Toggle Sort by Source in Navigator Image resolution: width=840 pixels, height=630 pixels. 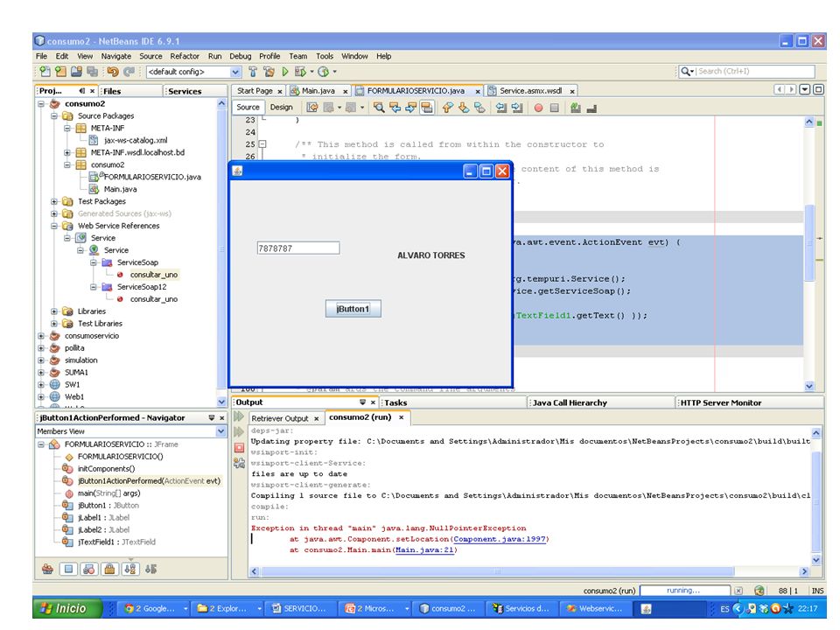point(151,569)
